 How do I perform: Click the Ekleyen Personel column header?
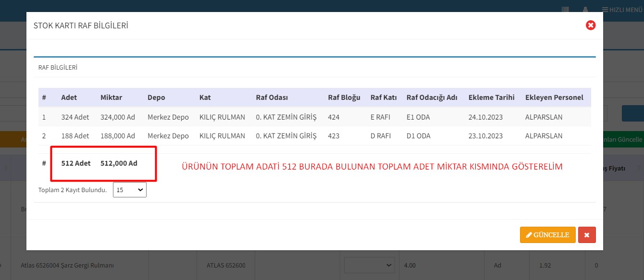point(554,97)
